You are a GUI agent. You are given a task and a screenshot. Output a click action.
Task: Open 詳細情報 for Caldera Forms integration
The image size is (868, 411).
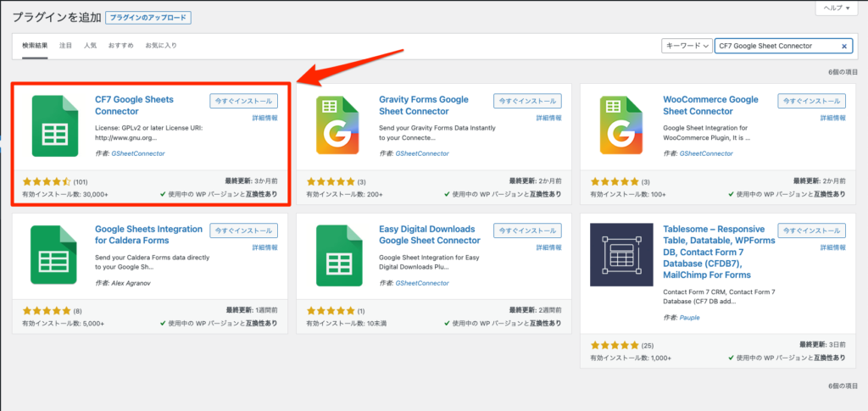pos(265,247)
